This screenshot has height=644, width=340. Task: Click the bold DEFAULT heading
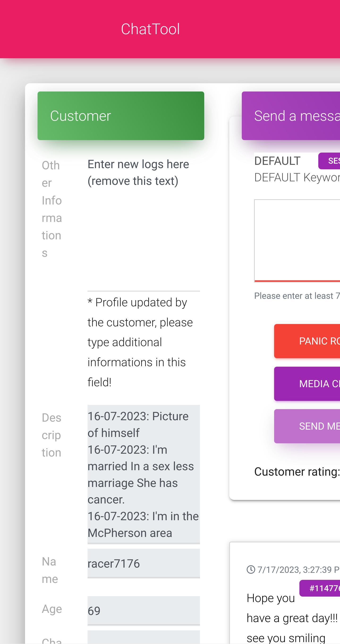277,161
